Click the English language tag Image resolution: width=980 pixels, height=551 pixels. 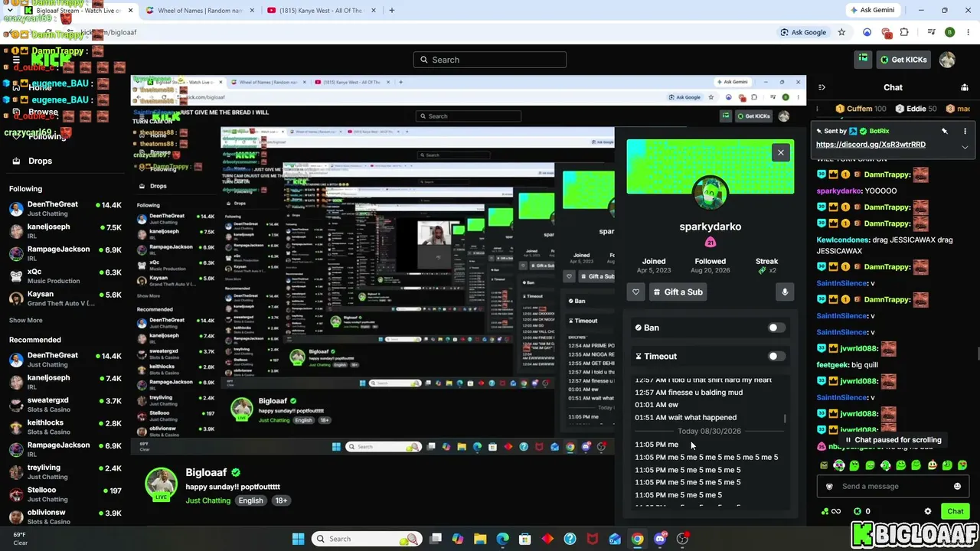(x=250, y=500)
